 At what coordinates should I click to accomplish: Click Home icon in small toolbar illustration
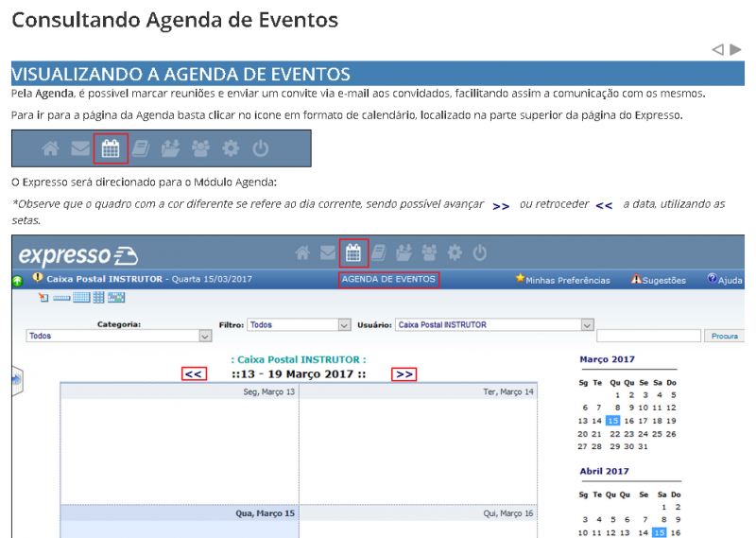(51, 148)
